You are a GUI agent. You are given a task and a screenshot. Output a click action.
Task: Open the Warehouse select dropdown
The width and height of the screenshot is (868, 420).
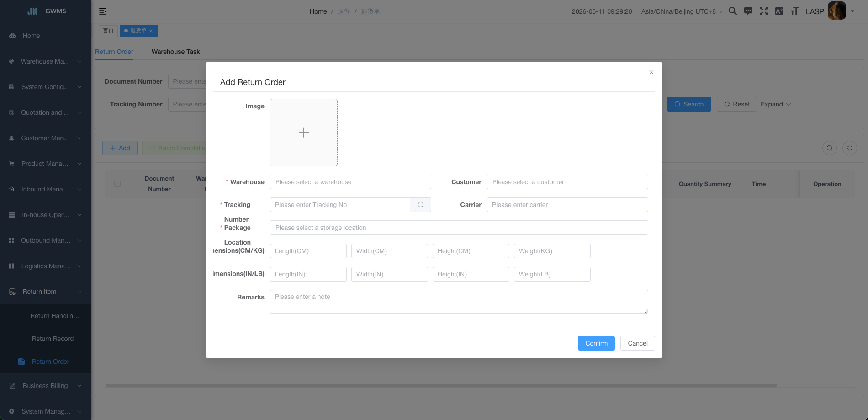click(x=350, y=182)
